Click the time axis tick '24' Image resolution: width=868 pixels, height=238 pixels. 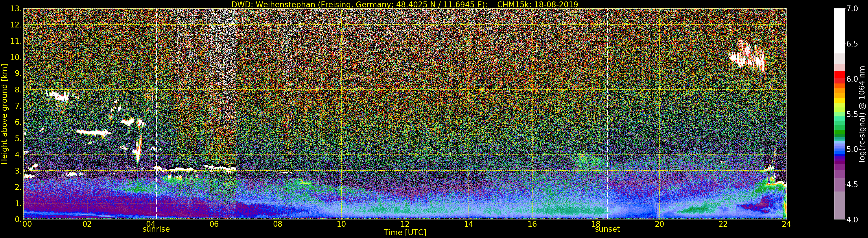tap(786, 224)
